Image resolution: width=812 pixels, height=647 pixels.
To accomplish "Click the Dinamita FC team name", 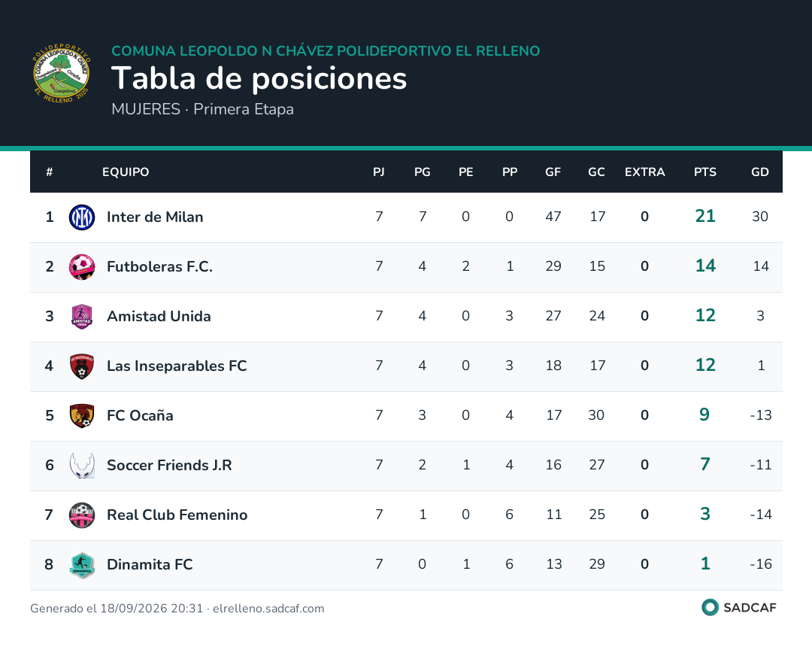I will 150,565.
